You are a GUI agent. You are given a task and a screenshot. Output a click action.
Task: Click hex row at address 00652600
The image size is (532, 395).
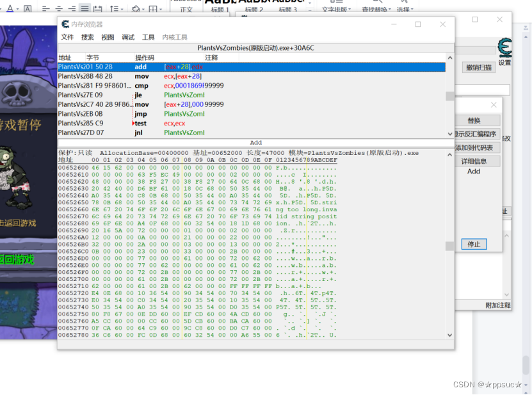197,168
